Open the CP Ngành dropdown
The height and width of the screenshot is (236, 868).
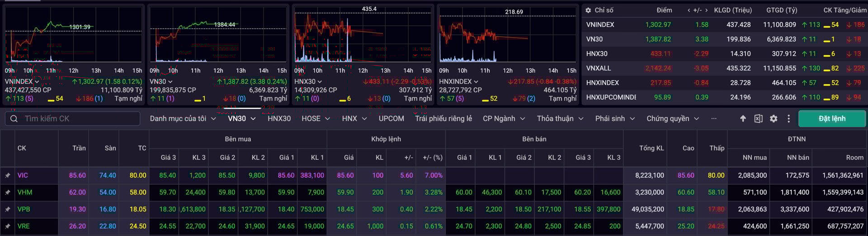[x=504, y=119]
